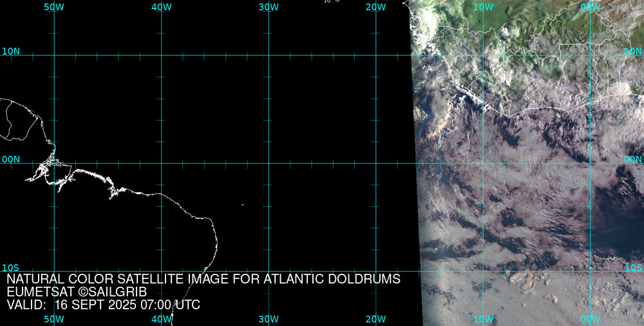Click the '50W' longitude label along the top edge

pos(54,7)
